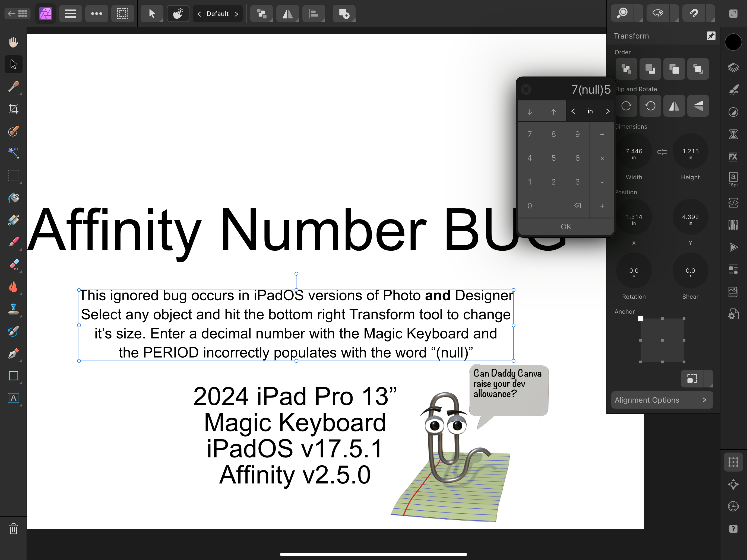
Task: Go back to the documents gallery
Action: click(17, 14)
